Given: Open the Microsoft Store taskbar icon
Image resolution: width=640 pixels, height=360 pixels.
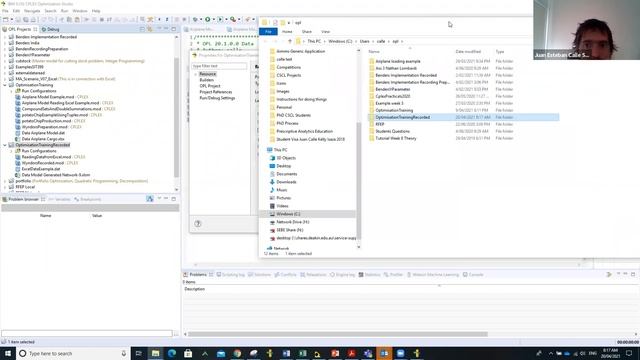Looking at the screenshot, I should click(188, 353).
